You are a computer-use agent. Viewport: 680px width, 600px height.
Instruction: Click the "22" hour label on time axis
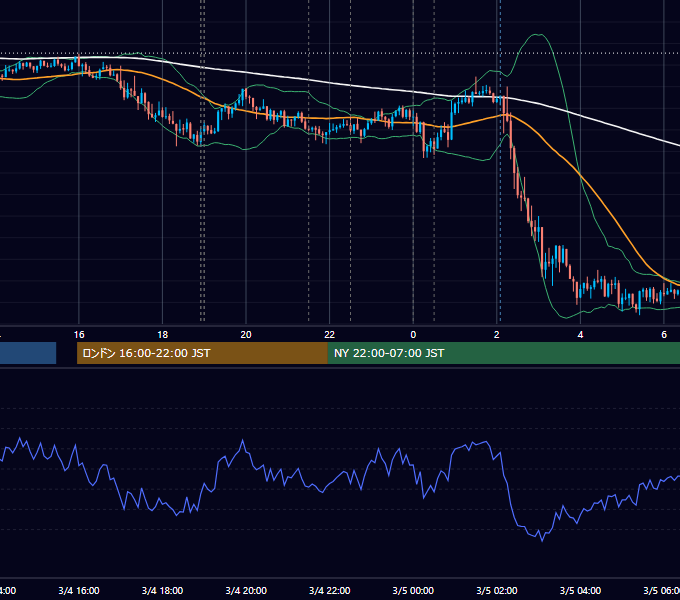click(330, 334)
